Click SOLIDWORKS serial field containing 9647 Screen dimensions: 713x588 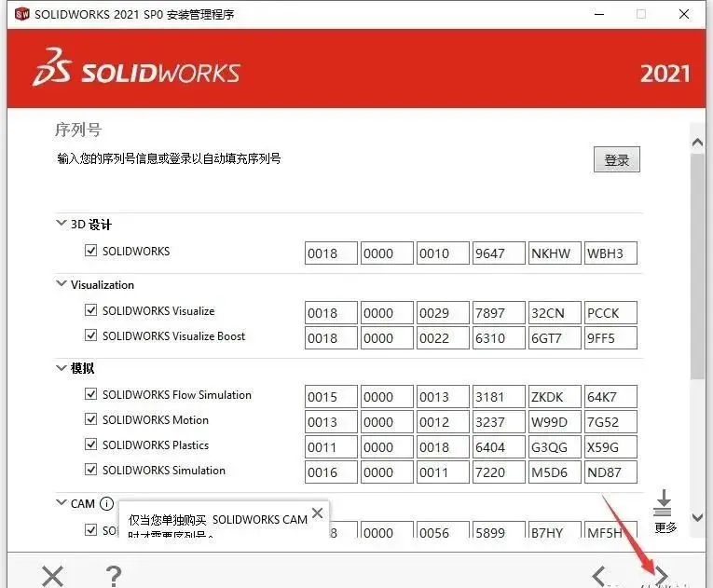pos(499,253)
